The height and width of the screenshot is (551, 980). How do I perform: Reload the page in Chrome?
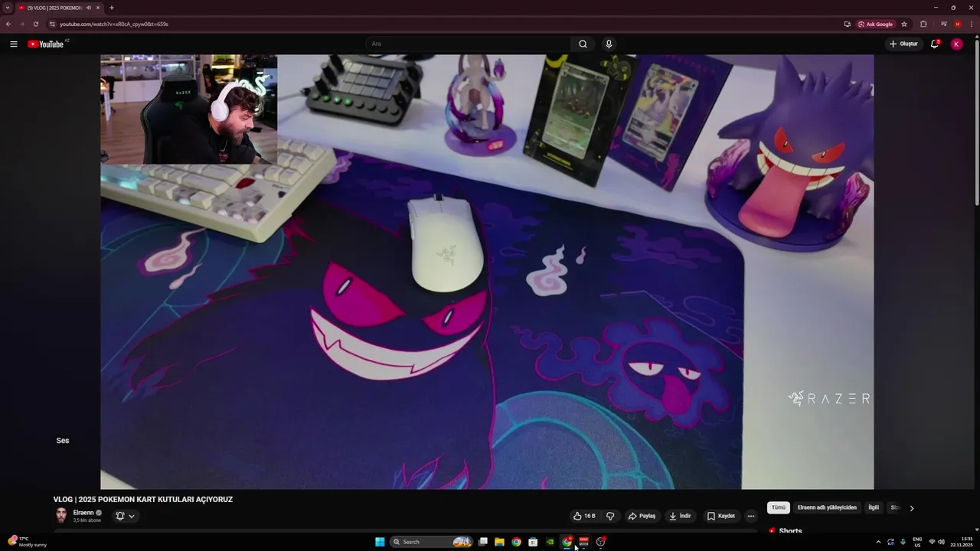[x=35, y=24]
